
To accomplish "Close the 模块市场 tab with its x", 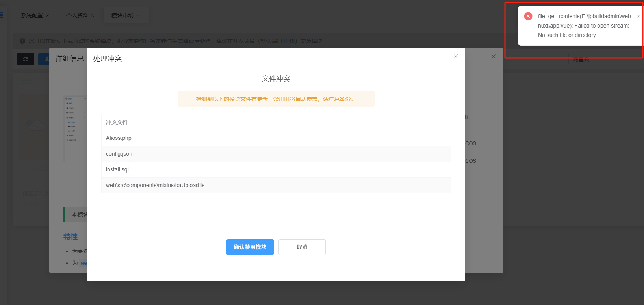I will click(x=138, y=16).
